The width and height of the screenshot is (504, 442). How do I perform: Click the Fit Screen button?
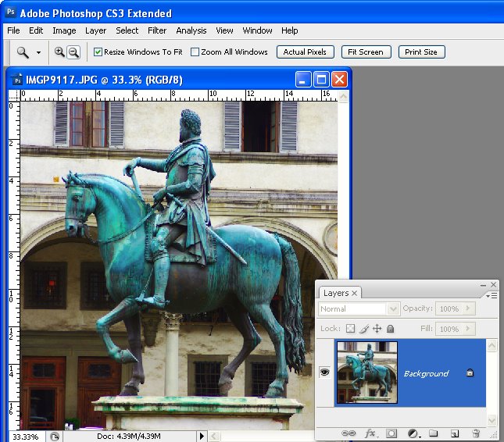(366, 52)
